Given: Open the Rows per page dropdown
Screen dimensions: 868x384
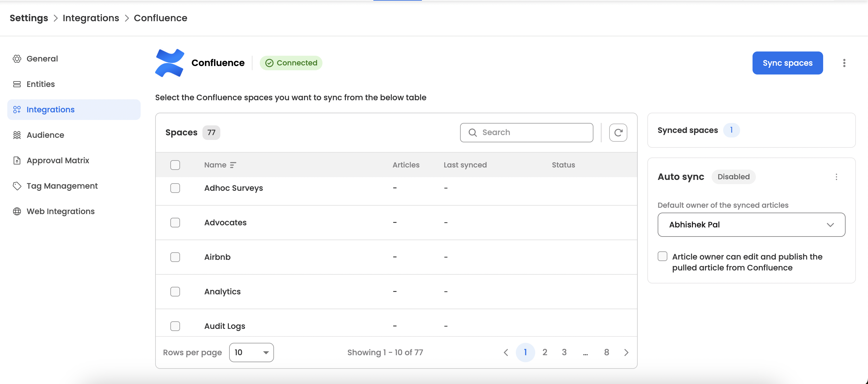Looking at the screenshot, I should (251, 352).
